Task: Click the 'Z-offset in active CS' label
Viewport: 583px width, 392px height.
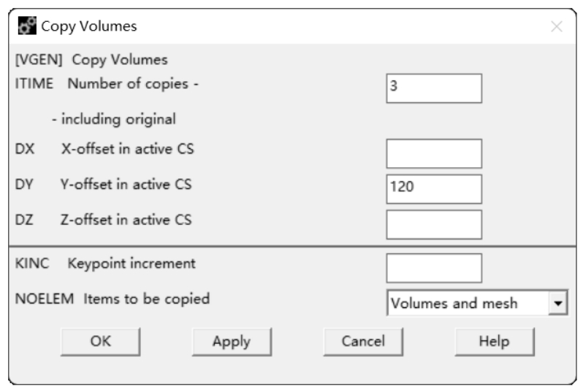Action: coord(126,220)
